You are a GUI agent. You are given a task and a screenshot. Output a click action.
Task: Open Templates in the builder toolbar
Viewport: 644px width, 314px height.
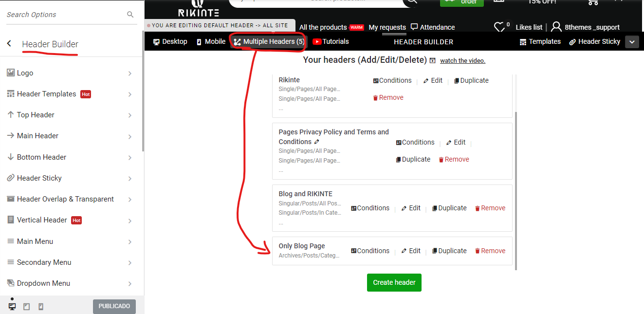point(540,41)
